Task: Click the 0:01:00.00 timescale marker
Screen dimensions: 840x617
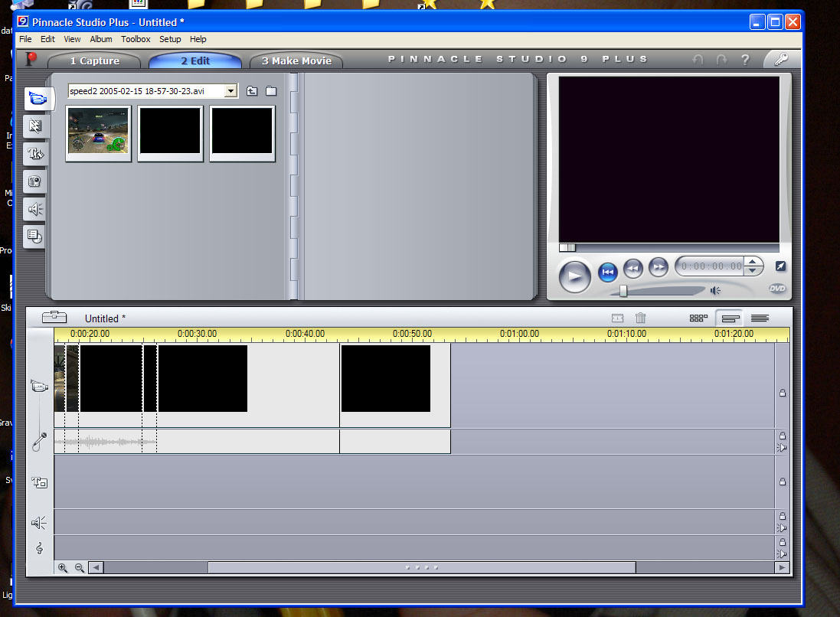Action: click(x=519, y=334)
